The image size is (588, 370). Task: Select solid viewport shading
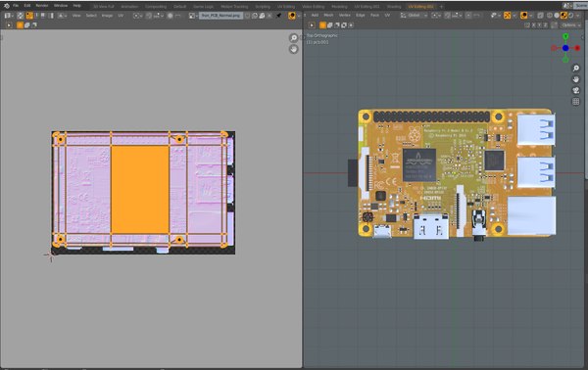pos(557,16)
